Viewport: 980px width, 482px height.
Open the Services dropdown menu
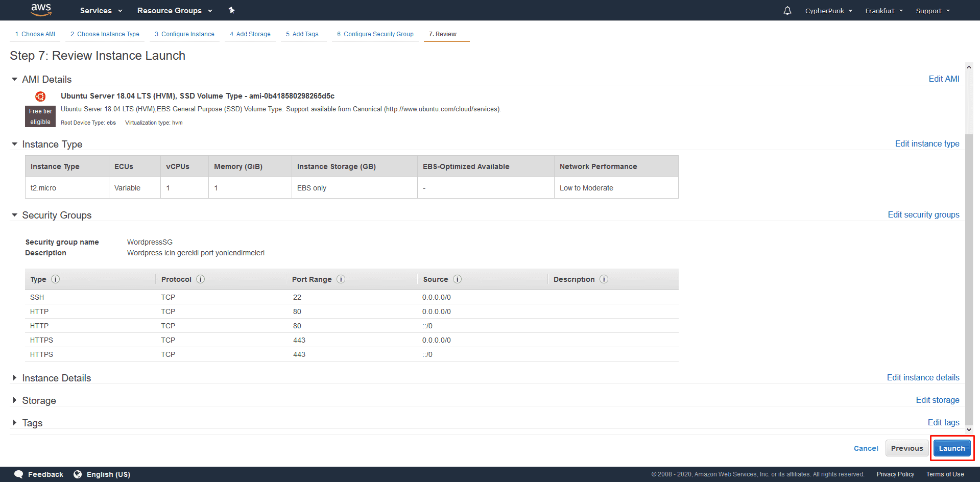pos(101,11)
